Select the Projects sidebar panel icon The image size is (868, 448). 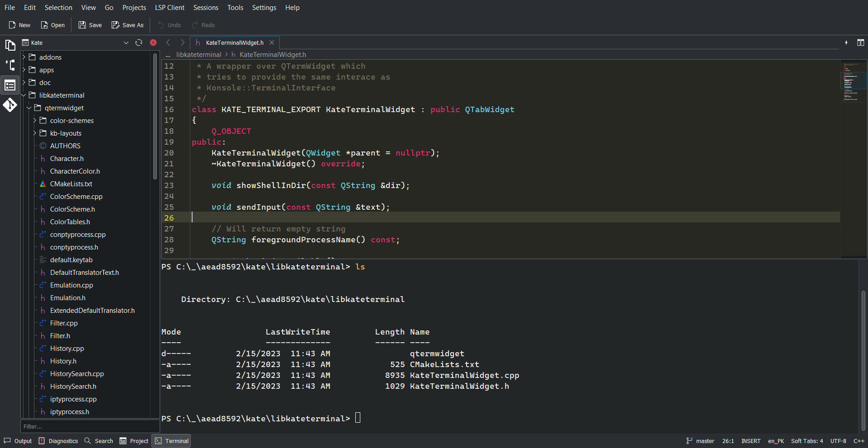pos(10,85)
